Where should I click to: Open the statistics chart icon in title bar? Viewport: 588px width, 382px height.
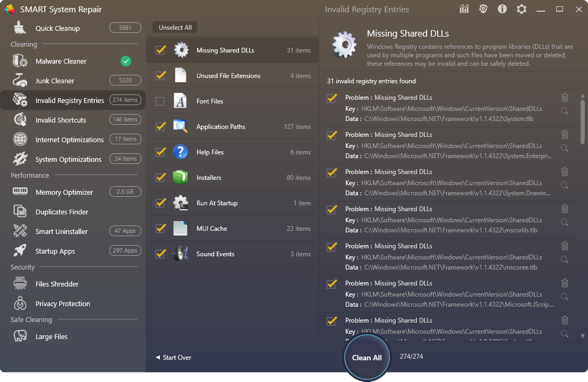coord(464,9)
